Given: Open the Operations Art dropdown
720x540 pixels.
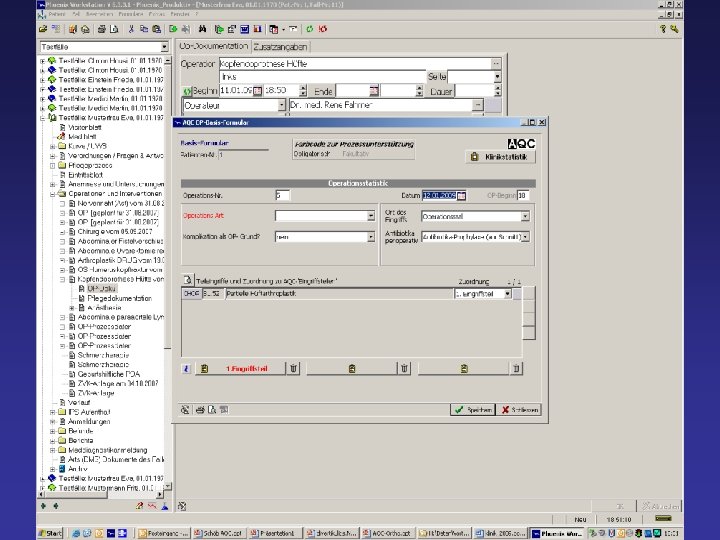Looking at the screenshot, I should point(371,216).
